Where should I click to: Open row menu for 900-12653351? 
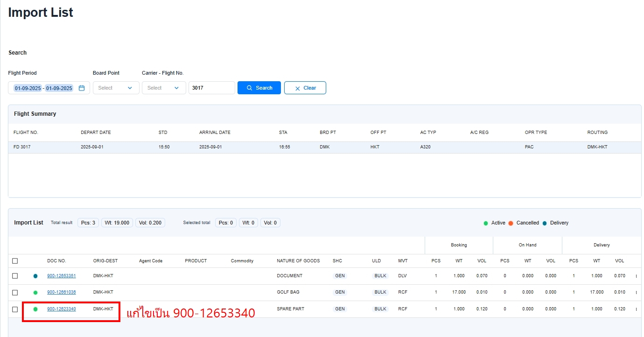point(636,276)
